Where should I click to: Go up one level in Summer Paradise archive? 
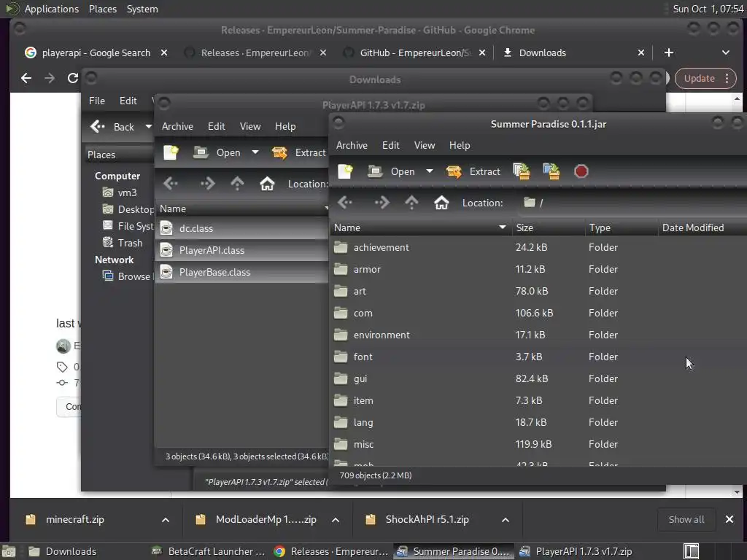pyautogui.click(x=411, y=203)
